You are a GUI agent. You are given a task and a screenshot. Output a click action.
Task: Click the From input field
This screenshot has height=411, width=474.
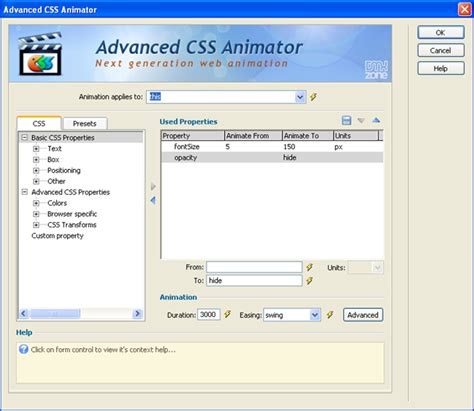[x=254, y=267]
